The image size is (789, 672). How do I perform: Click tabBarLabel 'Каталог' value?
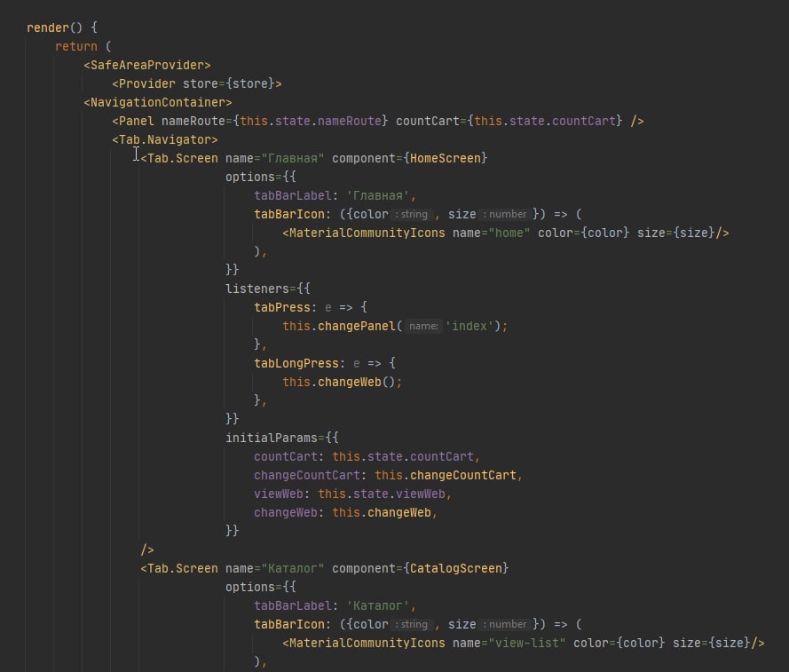tap(378, 605)
